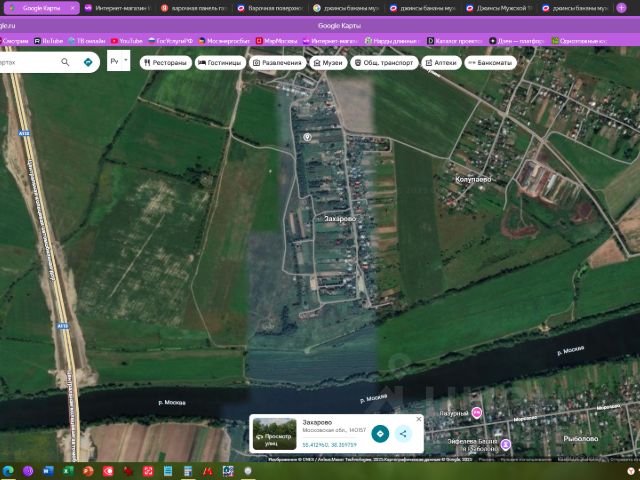Viewport: 640px width, 480px height.
Task: Click the route button in Захарово card
Action: click(380, 433)
